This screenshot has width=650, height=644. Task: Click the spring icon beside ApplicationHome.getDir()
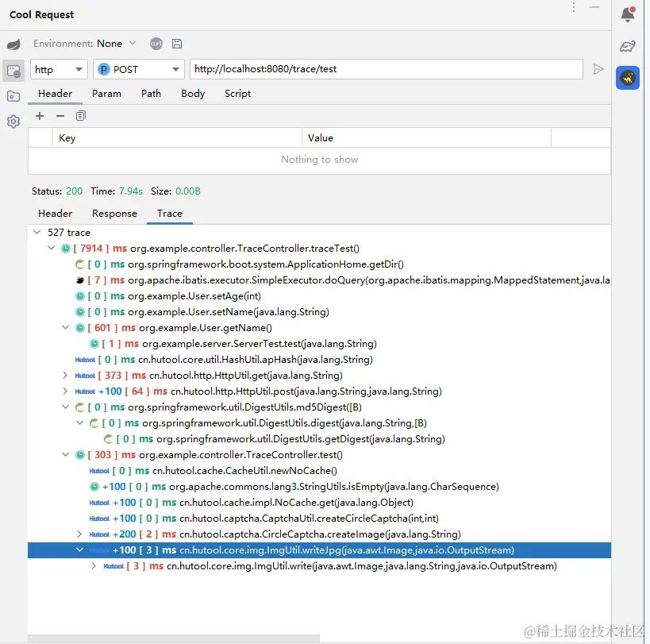(80, 264)
